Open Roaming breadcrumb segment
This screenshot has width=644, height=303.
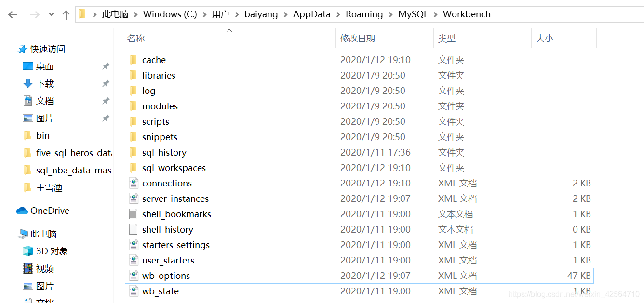(x=364, y=14)
